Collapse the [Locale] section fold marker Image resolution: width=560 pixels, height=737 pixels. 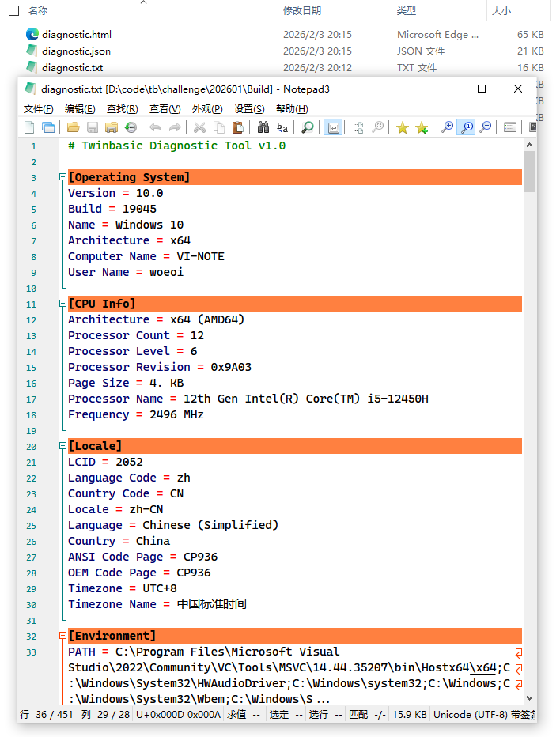point(62,446)
